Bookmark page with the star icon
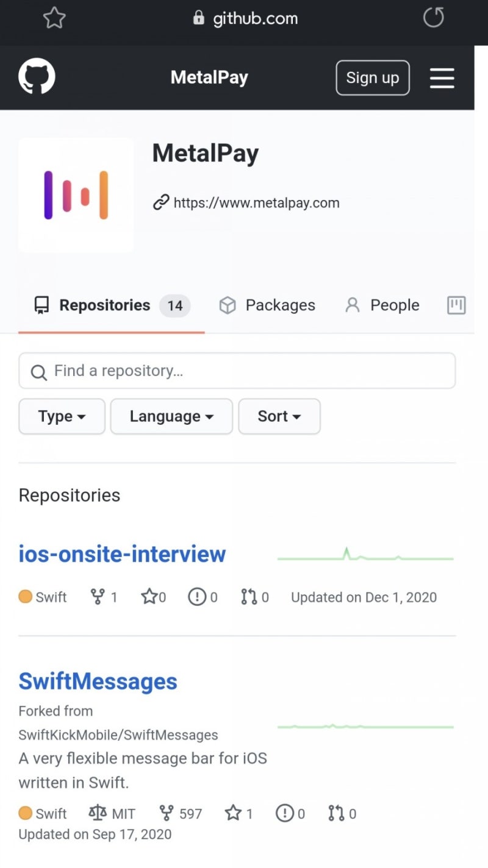488x868 pixels. [54, 18]
